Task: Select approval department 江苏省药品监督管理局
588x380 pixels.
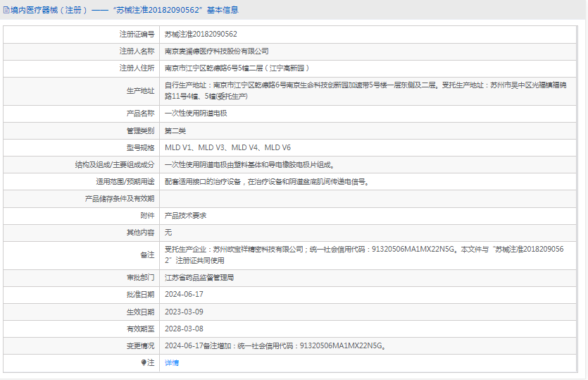Action: tap(199, 278)
